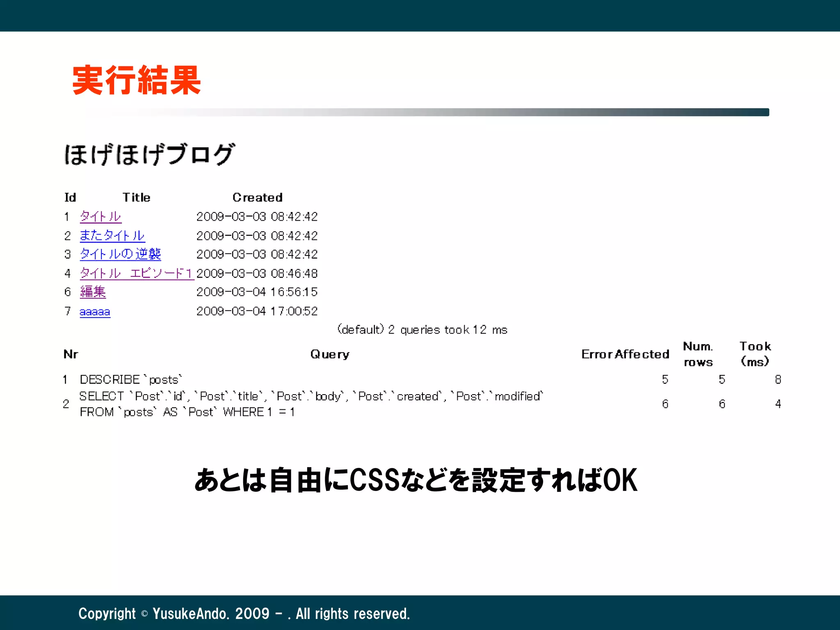Click the slide title 実行結果
The width and height of the screenshot is (840, 630).
[137, 80]
